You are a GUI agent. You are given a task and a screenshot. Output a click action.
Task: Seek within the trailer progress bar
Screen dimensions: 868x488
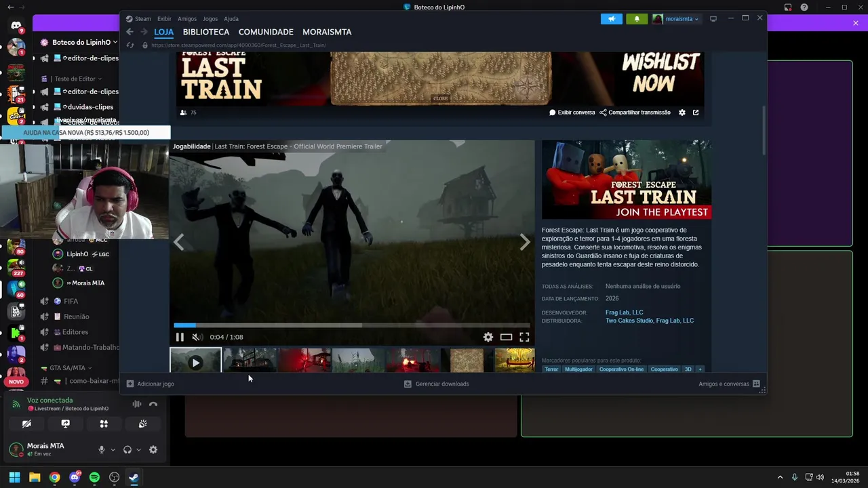351,325
